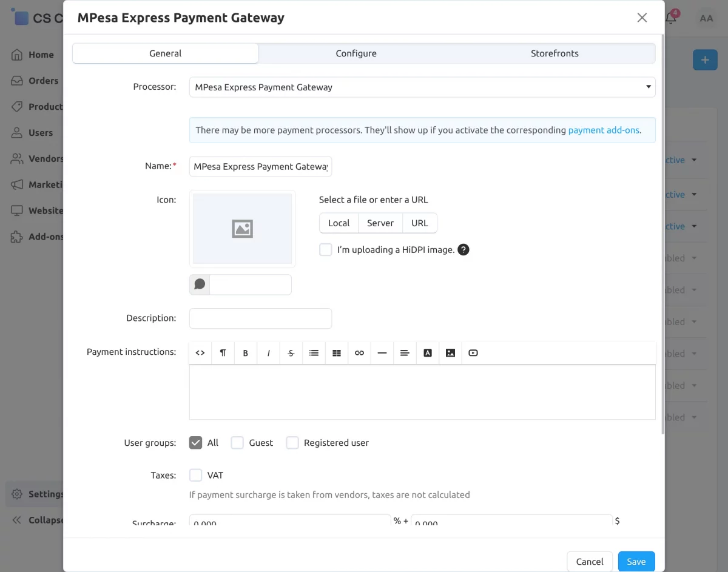Click into the Description input field
Image resolution: width=728 pixels, height=572 pixels.
(x=260, y=318)
